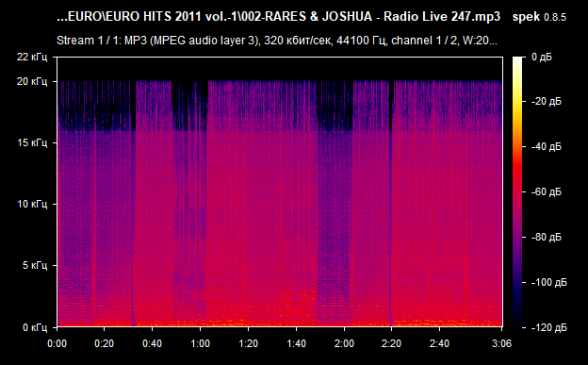Click the '3:06' end time label
This screenshot has height=365, width=588.
click(x=501, y=343)
